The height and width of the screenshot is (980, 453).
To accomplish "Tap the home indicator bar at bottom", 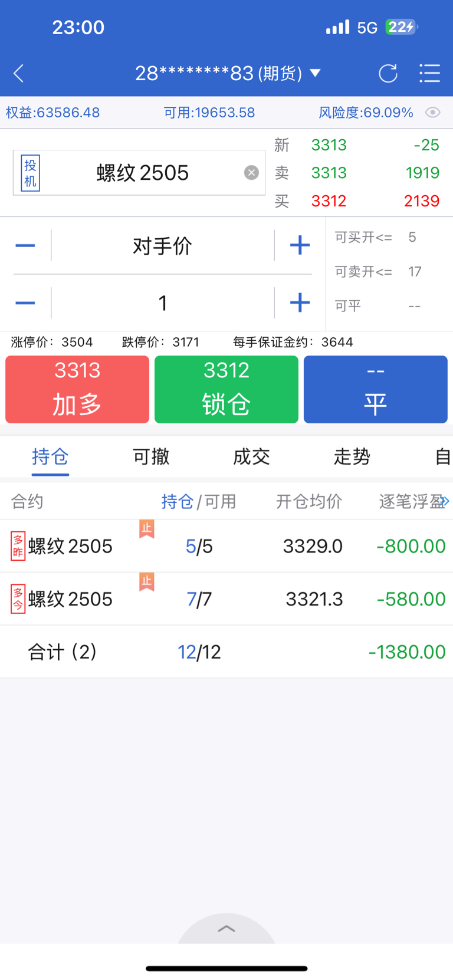I will (x=226, y=968).
